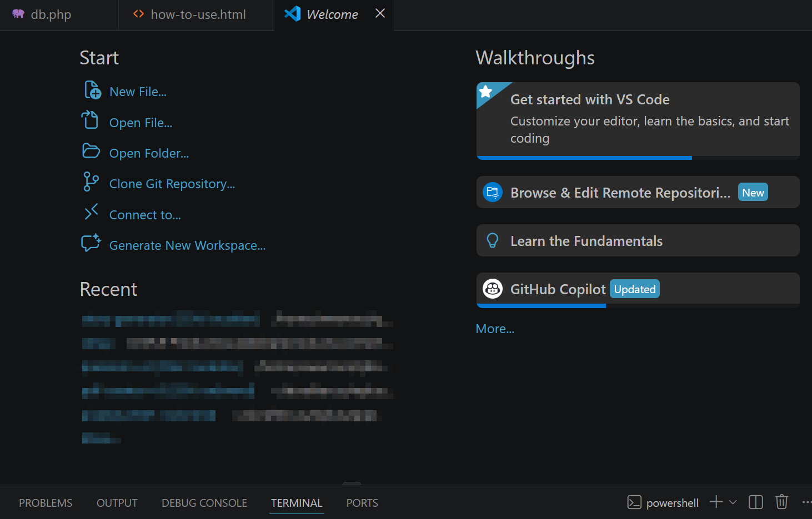The image size is (812, 519).
Task: Click the PHP elephant icon on db.php tab
Action: click(18, 14)
